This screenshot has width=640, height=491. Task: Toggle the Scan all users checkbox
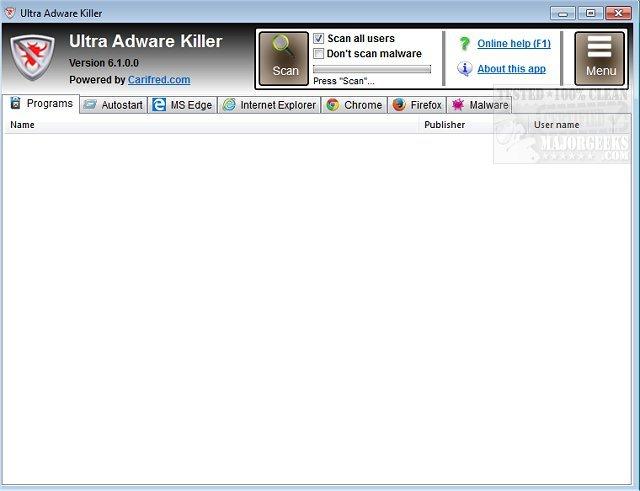coord(318,38)
